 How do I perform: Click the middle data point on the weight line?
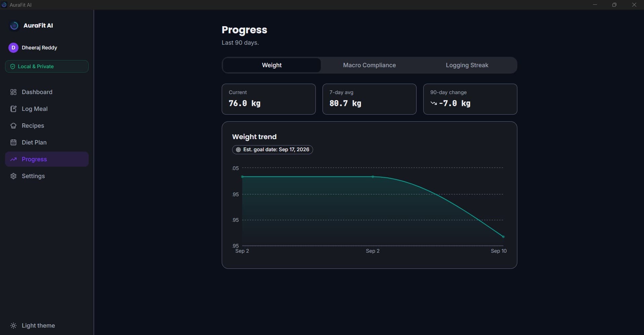tap(373, 177)
